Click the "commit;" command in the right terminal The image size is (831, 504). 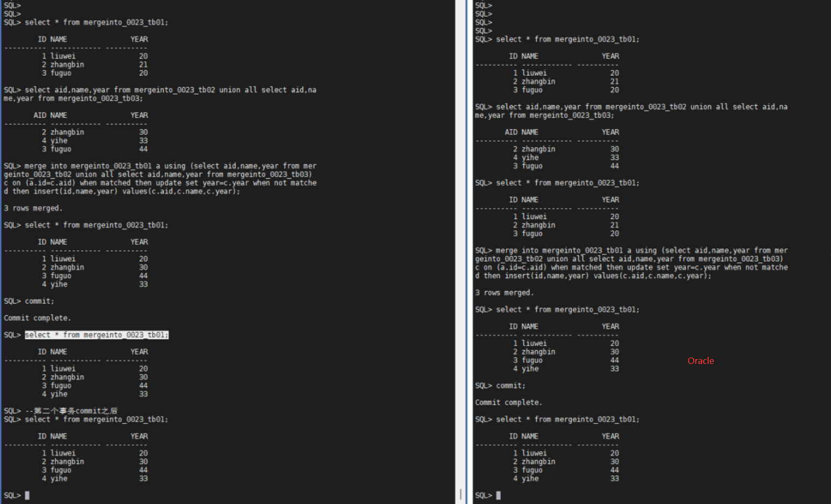(511, 385)
